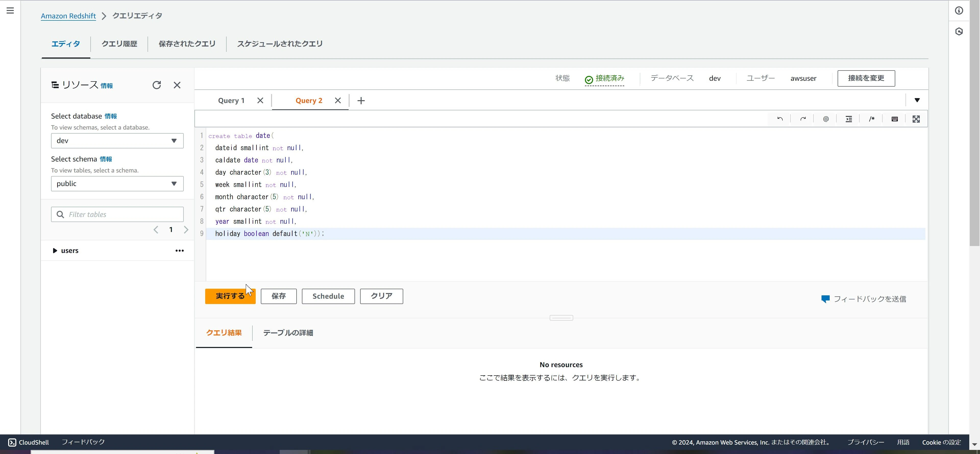Open the Select database dropdown
980x454 pixels.
(117, 141)
